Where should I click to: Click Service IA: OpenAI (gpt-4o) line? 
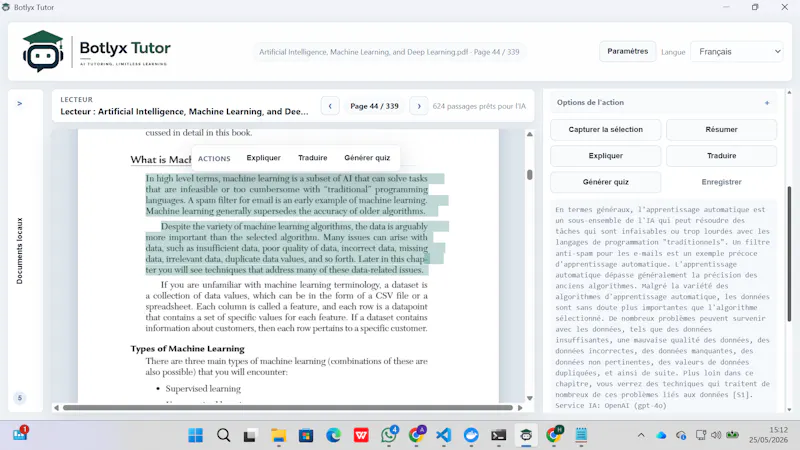611,406
